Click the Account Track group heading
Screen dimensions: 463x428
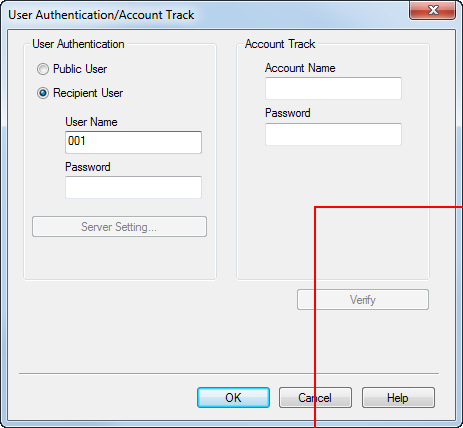(280, 44)
